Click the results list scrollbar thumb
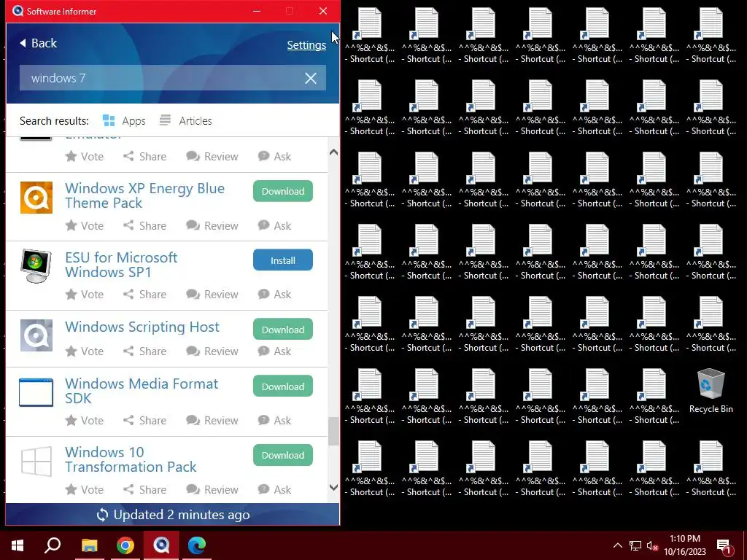 (x=334, y=431)
